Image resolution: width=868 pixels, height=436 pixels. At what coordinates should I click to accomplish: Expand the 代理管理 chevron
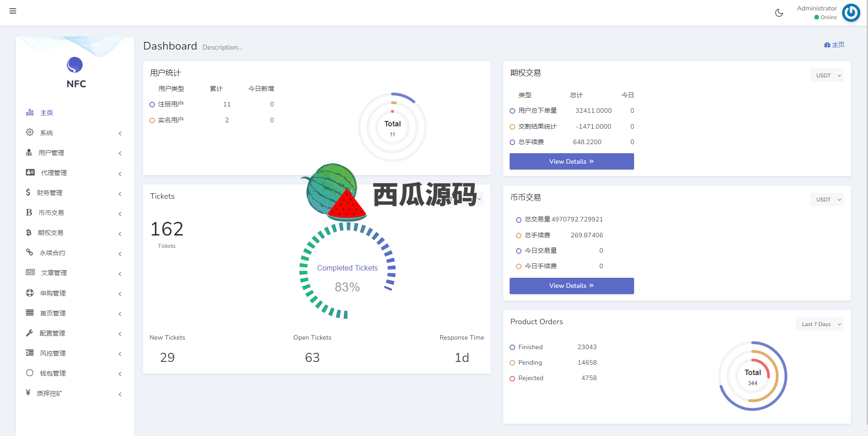point(120,174)
